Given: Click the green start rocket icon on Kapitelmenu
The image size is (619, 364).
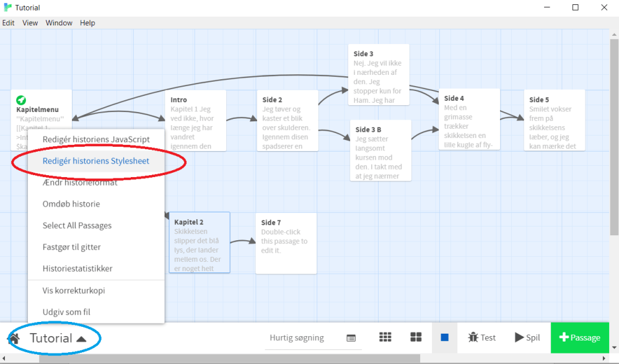Looking at the screenshot, I should tap(21, 100).
